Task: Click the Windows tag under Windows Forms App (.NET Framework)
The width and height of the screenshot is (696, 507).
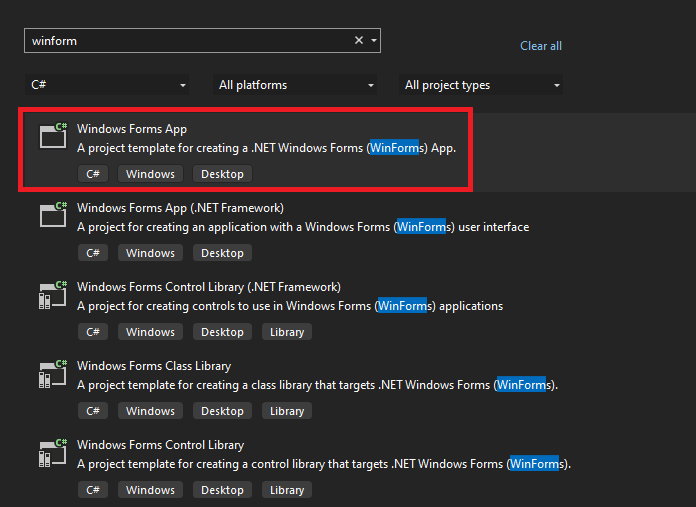Action: tap(151, 253)
